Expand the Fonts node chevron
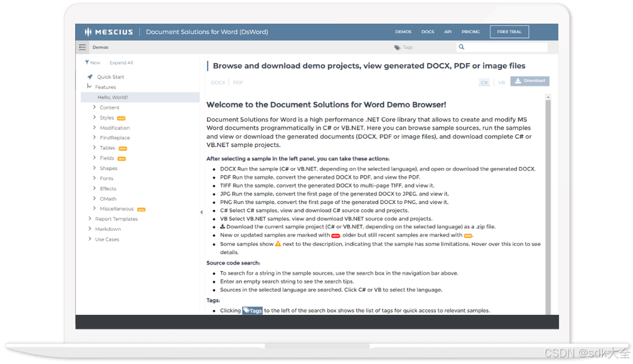Image resolution: width=633 pixels, height=364 pixels. coord(95,178)
